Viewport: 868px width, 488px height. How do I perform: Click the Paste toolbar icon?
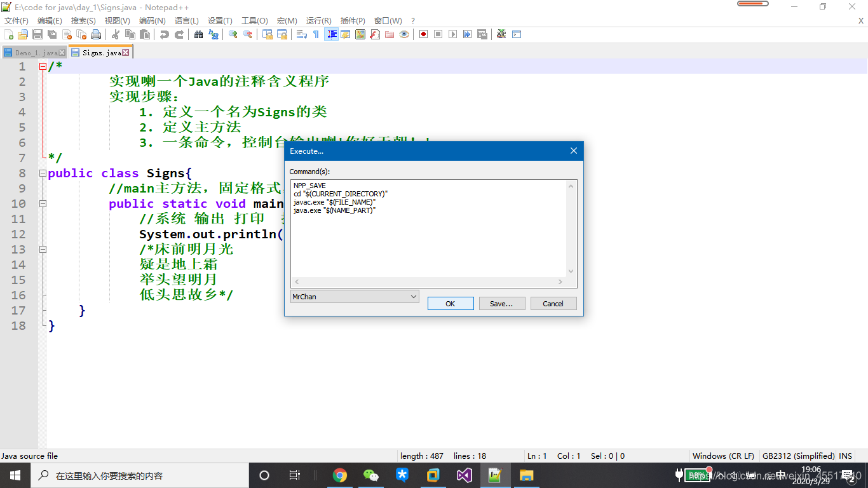[x=145, y=34]
